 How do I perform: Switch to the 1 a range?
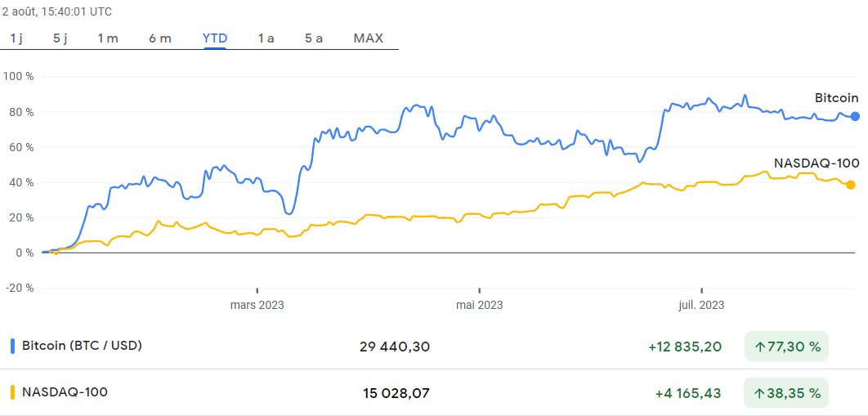pyautogui.click(x=266, y=38)
